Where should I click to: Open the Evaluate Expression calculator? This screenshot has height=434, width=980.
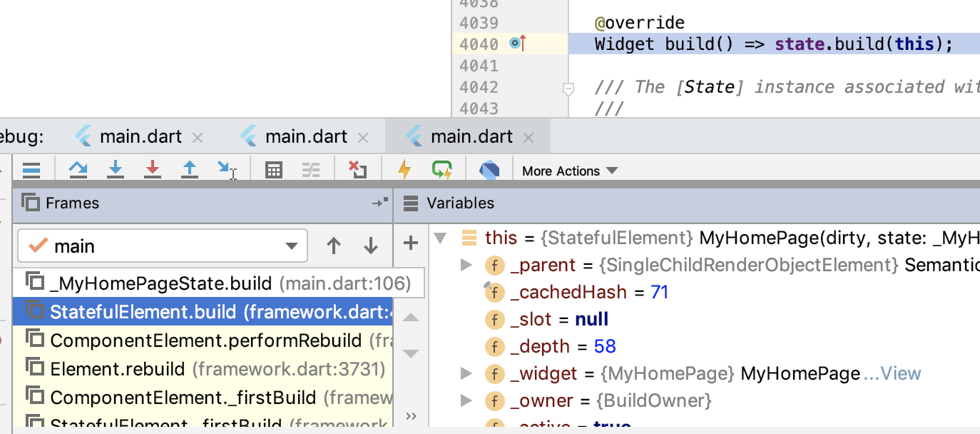(273, 170)
